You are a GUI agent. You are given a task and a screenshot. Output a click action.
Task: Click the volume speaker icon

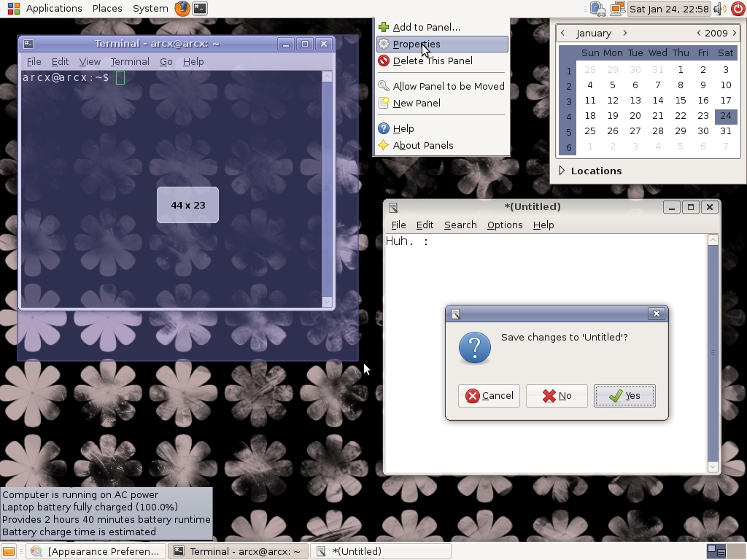coord(719,8)
